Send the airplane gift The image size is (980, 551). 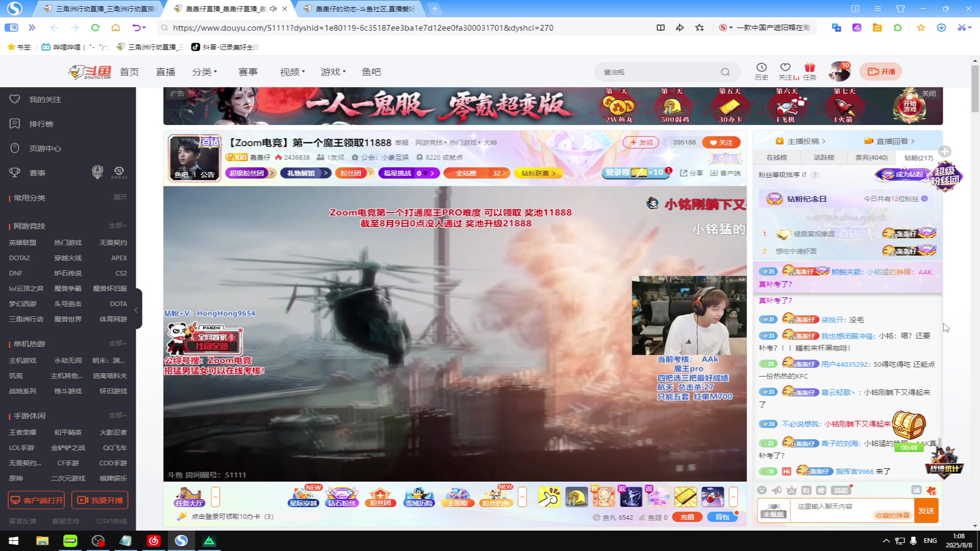tap(713, 496)
